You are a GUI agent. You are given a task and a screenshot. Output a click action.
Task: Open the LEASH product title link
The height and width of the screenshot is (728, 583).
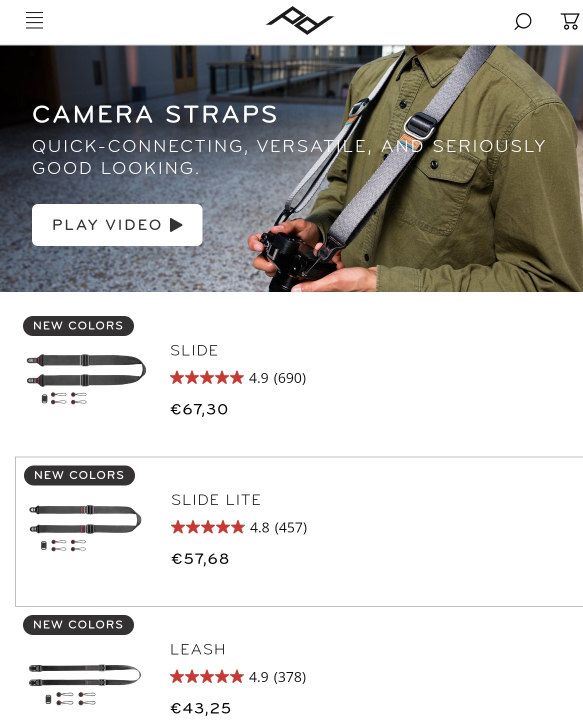pyautogui.click(x=198, y=649)
